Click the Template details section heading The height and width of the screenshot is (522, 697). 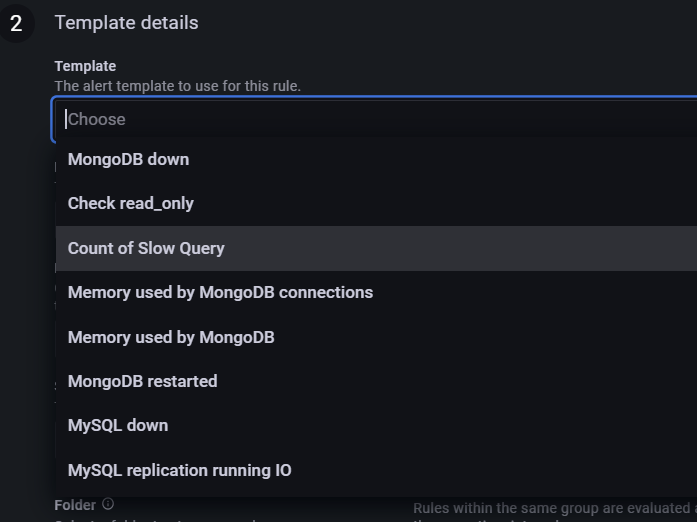126,23
